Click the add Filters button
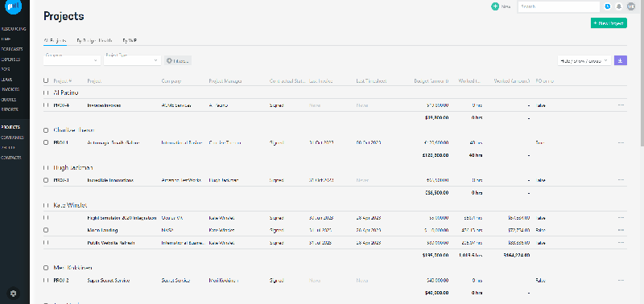Image resolution: width=644 pixels, height=304 pixels. [x=178, y=60]
